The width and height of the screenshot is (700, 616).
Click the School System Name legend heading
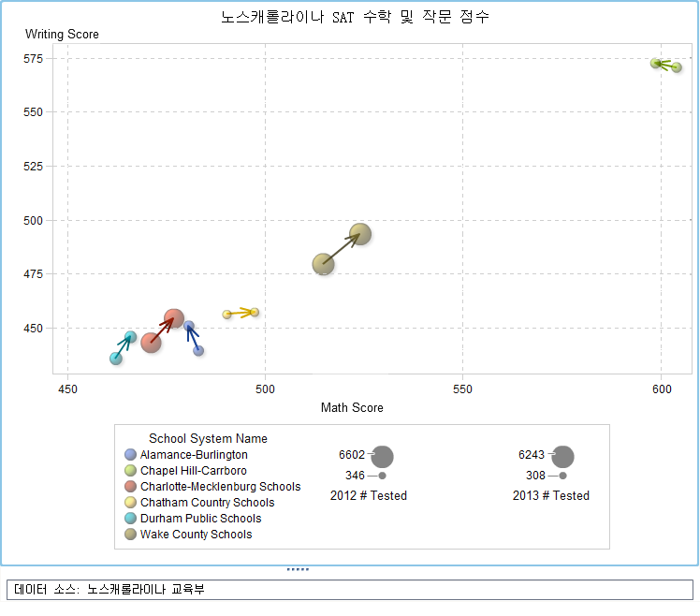(208, 438)
